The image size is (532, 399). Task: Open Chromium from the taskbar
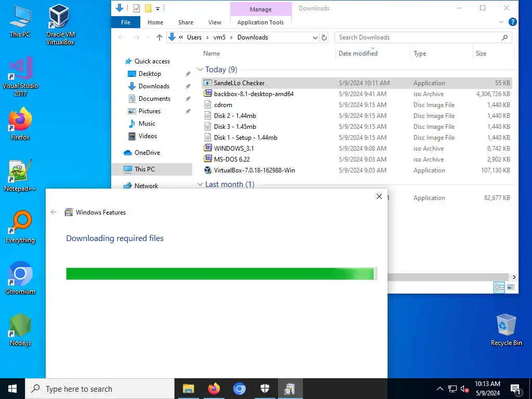pos(239,389)
